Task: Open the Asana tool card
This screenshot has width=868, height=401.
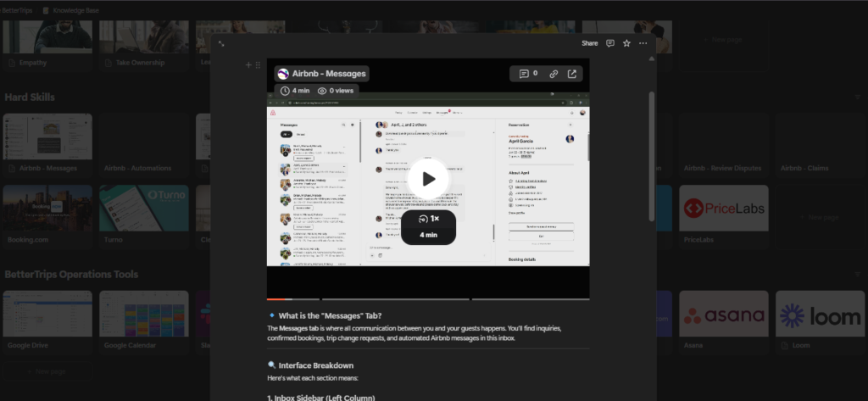Action: [723, 315]
